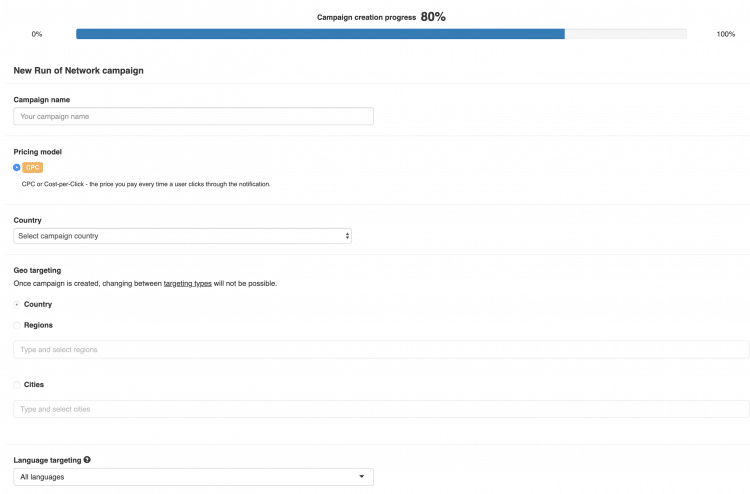Click the 80% progress percentage text

433,17
